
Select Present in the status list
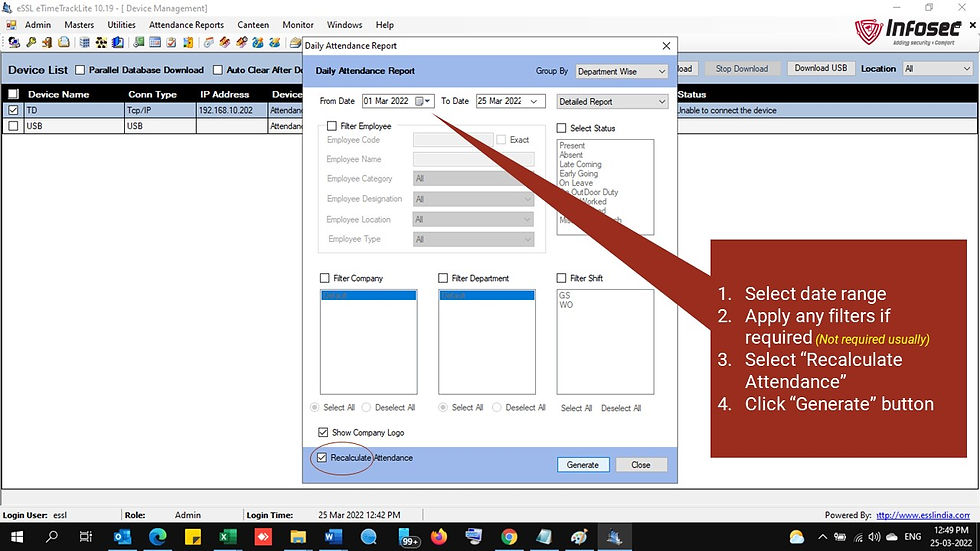click(x=572, y=146)
